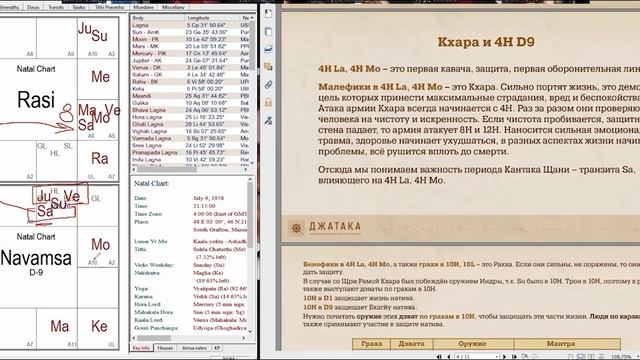The image size is (640, 360).
Task: Click Mo house in Navamsa chart
Action: click(98, 247)
